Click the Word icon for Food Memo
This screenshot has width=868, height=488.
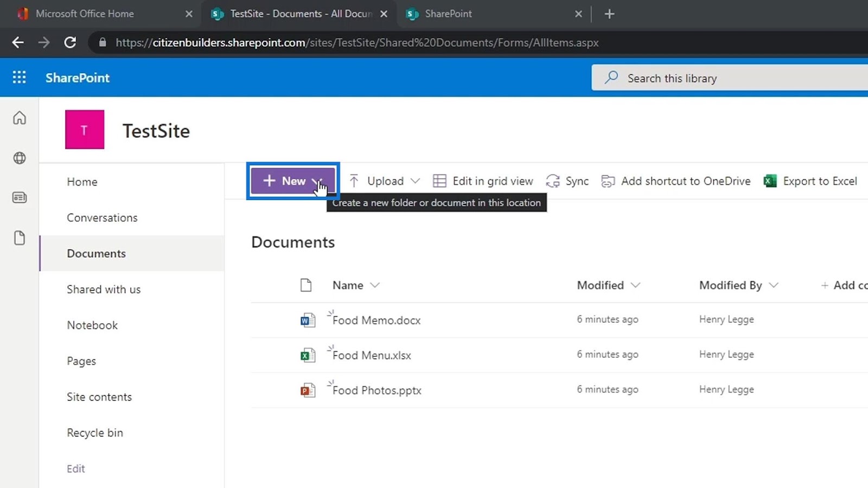click(x=308, y=320)
